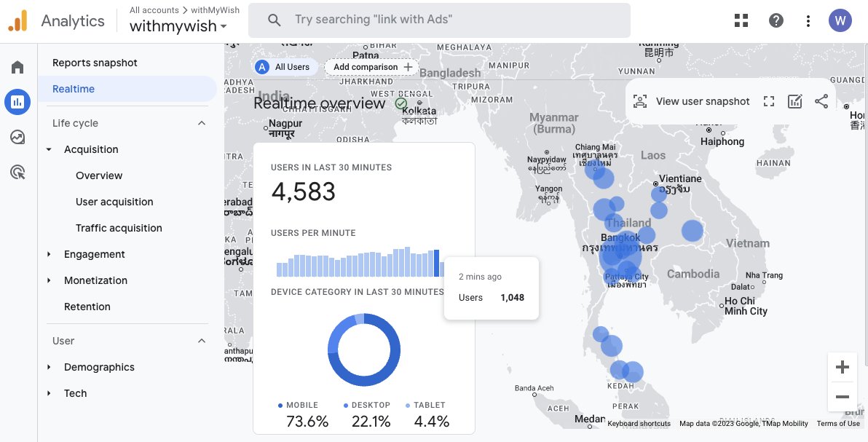868x442 pixels.
Task: Click View user snapshot button
Action: (692, 101)
